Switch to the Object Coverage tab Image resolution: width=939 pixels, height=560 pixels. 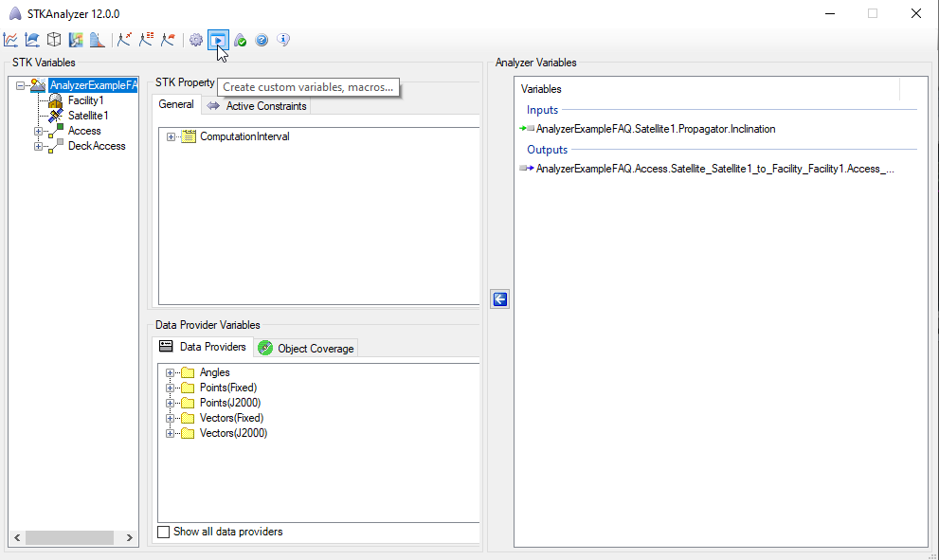[306, 349]
